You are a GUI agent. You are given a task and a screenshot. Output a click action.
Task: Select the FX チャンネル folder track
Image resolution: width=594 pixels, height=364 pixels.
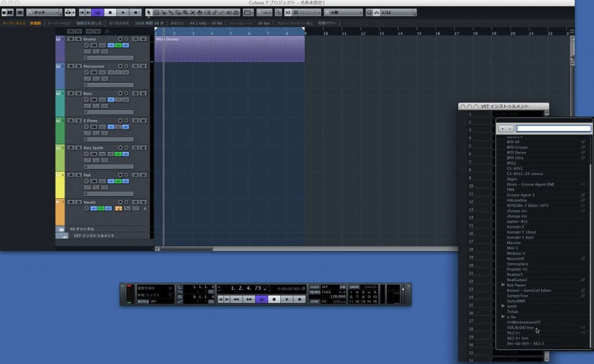click(82, 229)
